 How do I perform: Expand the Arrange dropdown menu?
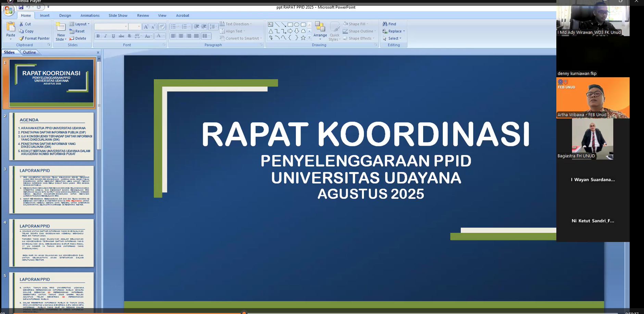pos(320,35)
